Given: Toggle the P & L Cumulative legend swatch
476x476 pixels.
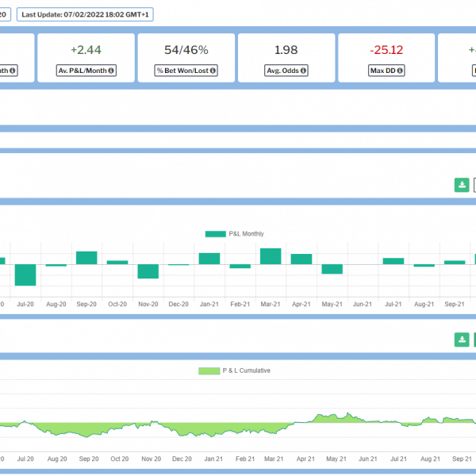Looking at the screenshot, I should coord(209,370).
